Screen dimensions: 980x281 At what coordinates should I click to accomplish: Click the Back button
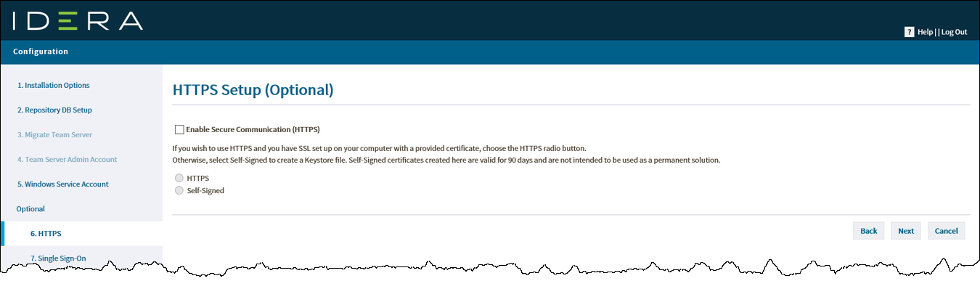(868, 231)
